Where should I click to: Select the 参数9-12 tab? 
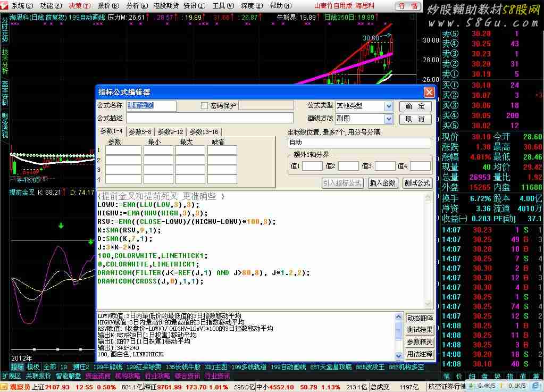170,132
